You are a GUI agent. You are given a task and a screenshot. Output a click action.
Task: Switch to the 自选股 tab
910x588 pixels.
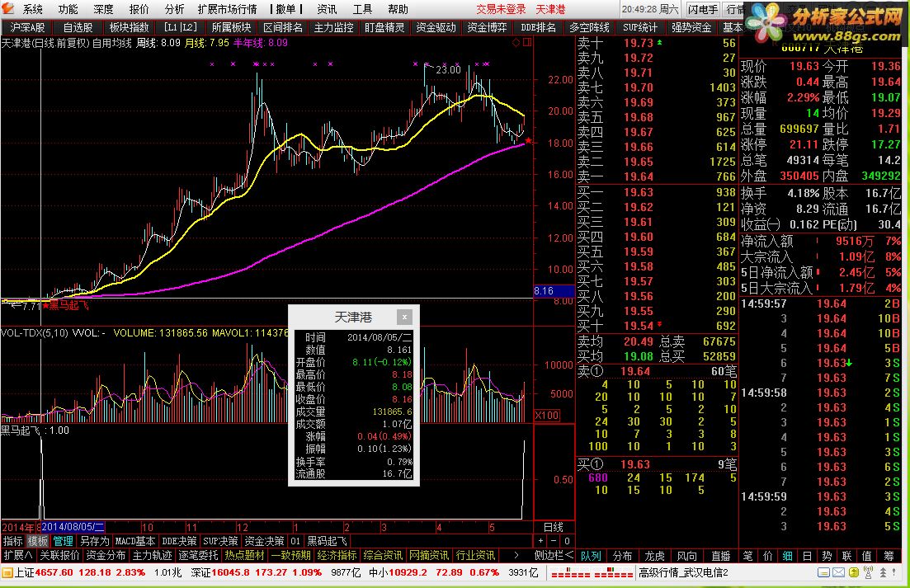coord(78,27)
